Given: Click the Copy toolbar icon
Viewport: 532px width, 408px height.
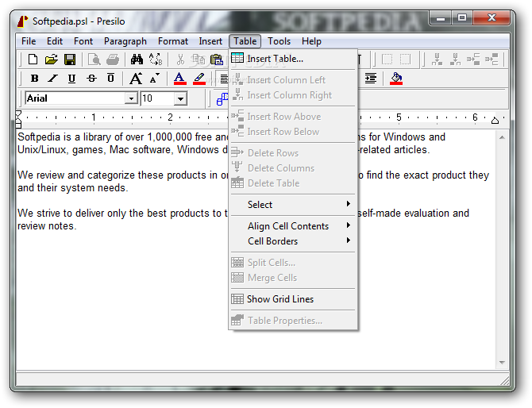Looking at the screenshot, I should (x=199, y=60).
